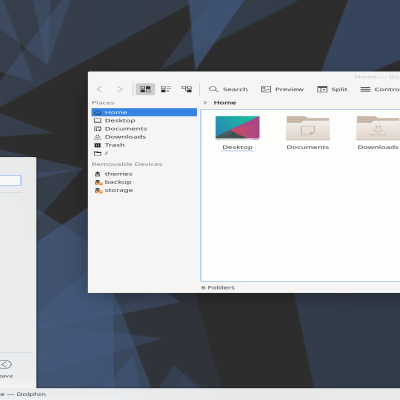Click the Removable Devices header

tap(127, 164)
